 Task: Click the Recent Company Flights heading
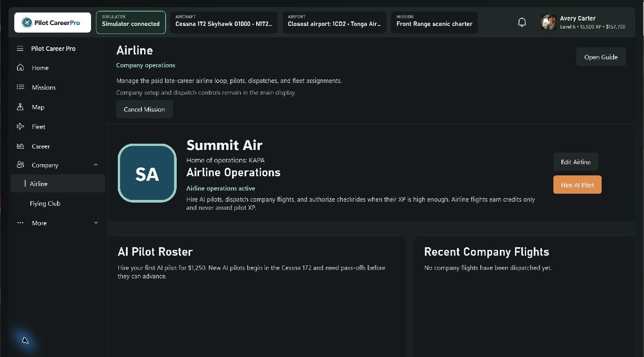click(486, 252)
